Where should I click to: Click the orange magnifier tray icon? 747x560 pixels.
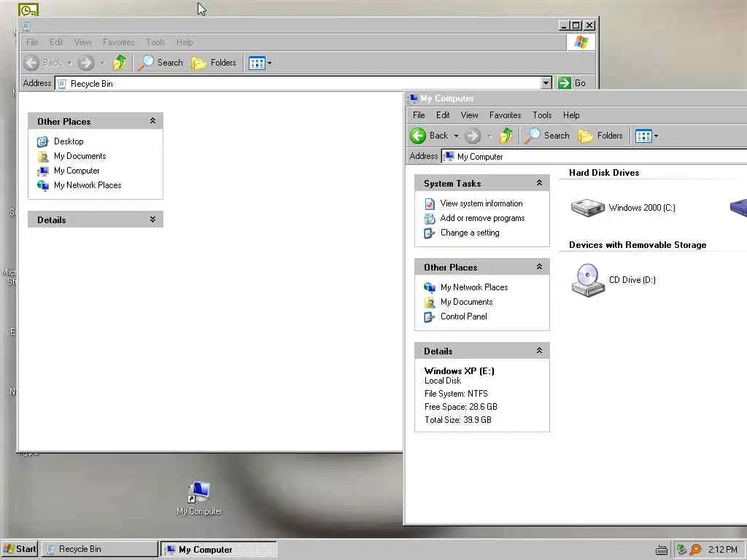click(x=695, y=550)
